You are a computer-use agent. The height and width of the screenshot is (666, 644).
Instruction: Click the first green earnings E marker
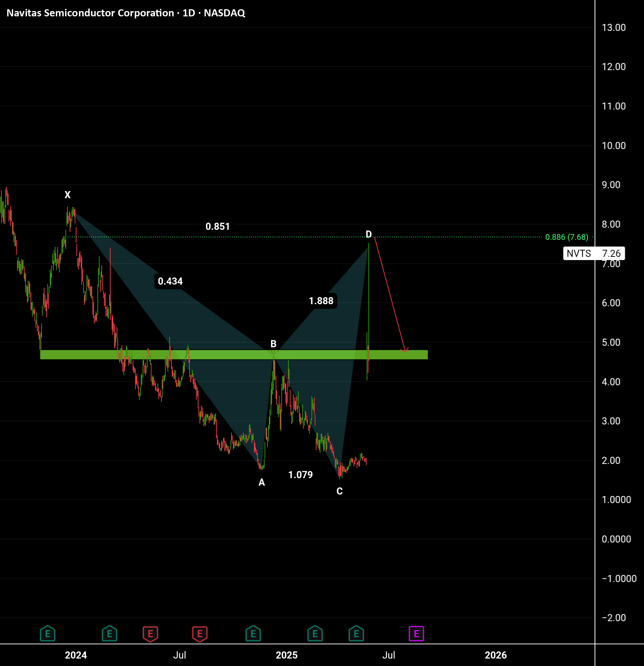click(x=48, y=634)
